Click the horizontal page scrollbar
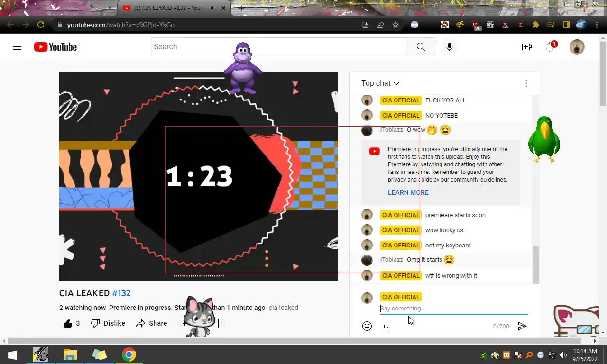The width and height of the screenshot is (607, 364). pos(294,341)
